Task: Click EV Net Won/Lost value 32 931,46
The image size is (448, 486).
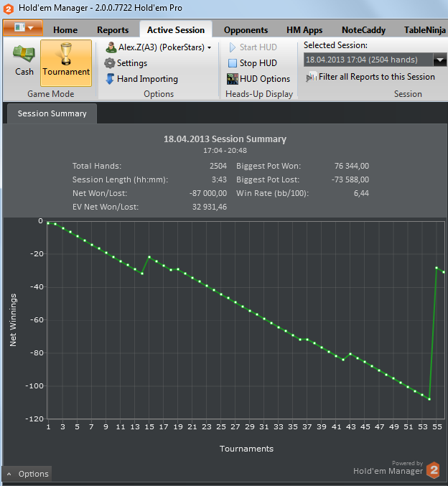Action: 209,207
